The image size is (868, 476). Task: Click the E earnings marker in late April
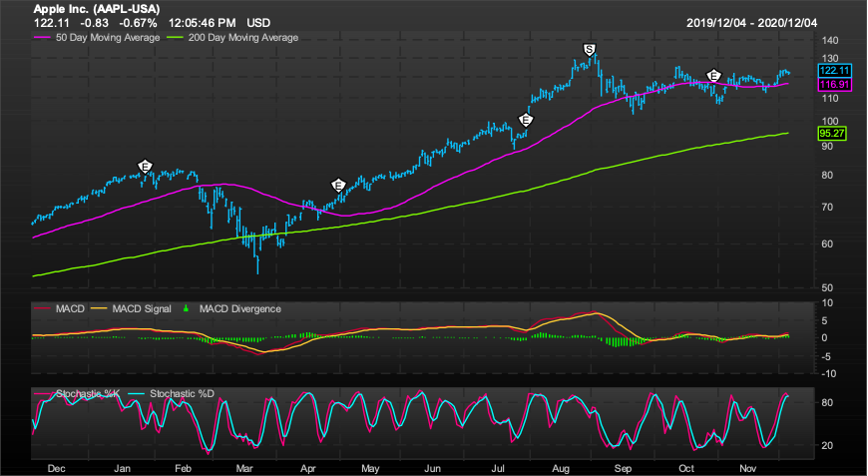[x=338, y=185]
